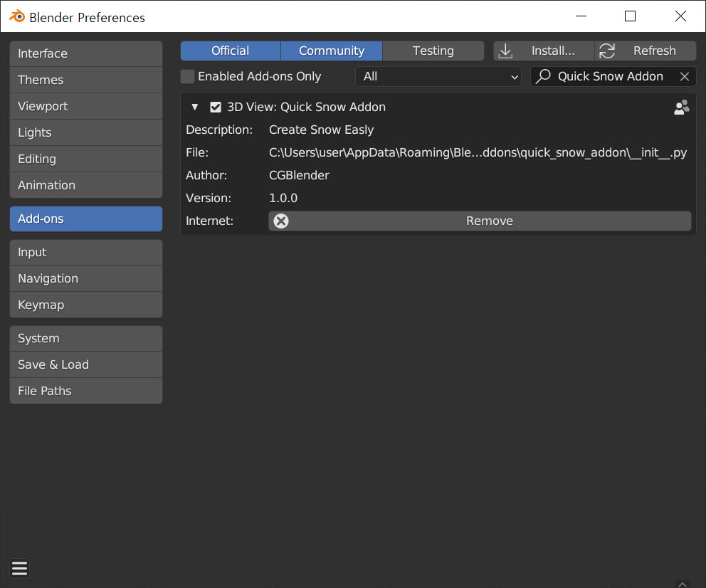Minimize the Blender Preferences window
This screenshot has height=588, width=706.
pos(581,16)
